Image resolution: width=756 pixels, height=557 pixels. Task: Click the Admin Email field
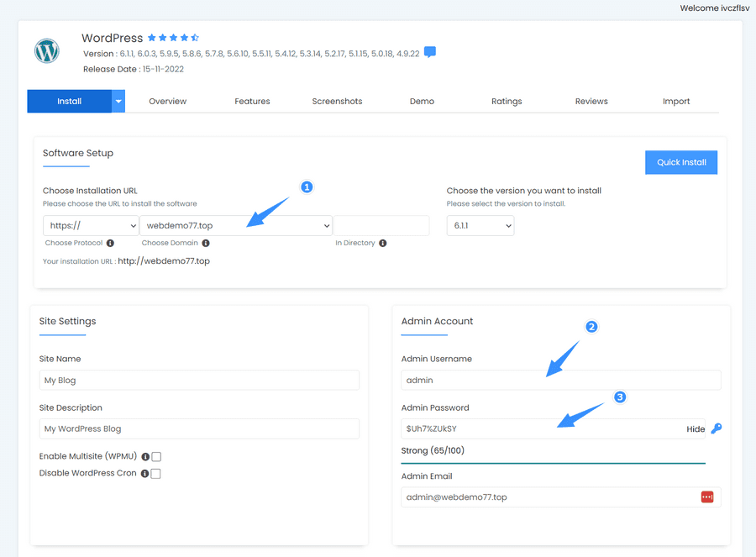561,497
